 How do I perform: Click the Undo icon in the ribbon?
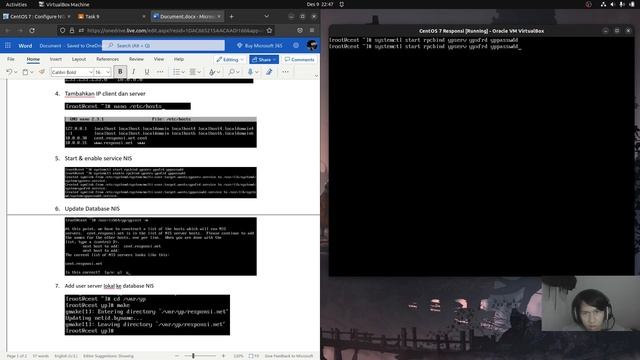point(9,72)
